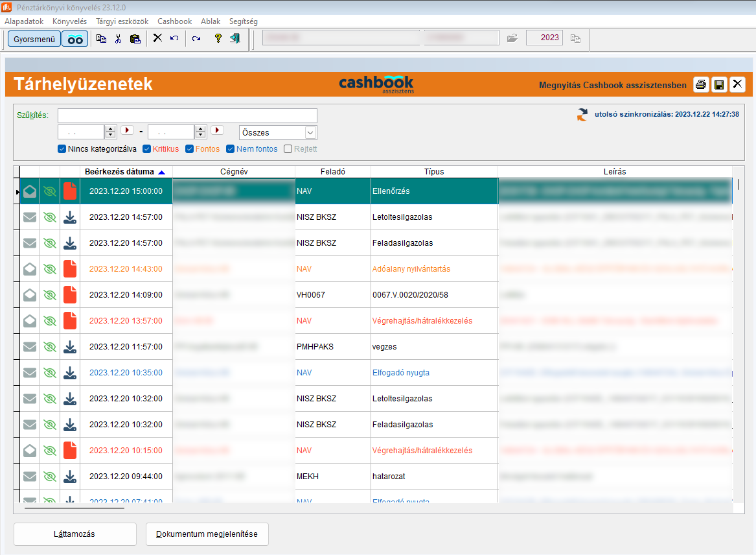Click the paste clipboard icon
This screenshot has width=756, height=555.
(x=135, y=39)
